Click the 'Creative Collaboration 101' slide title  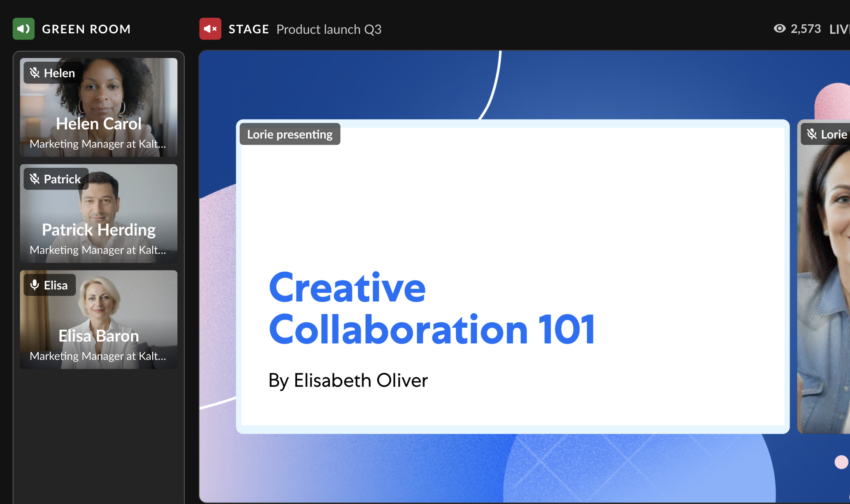click(x=432, y=308)
